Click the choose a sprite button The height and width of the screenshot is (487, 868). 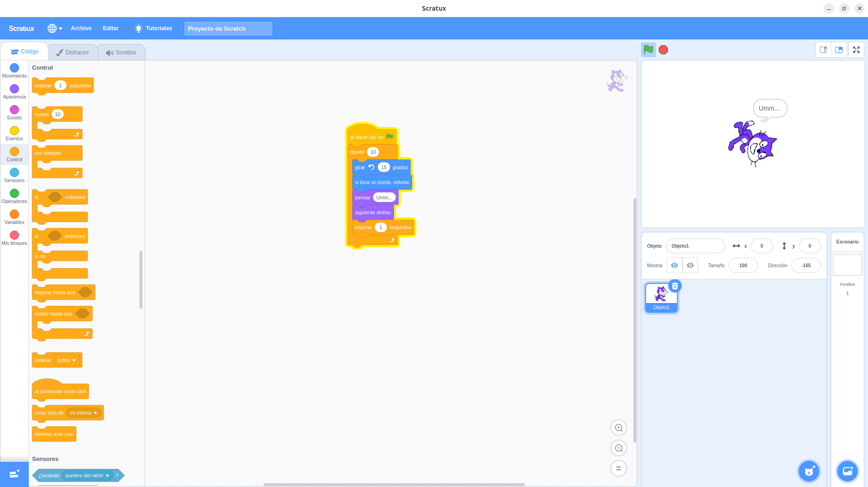point(809,471)
